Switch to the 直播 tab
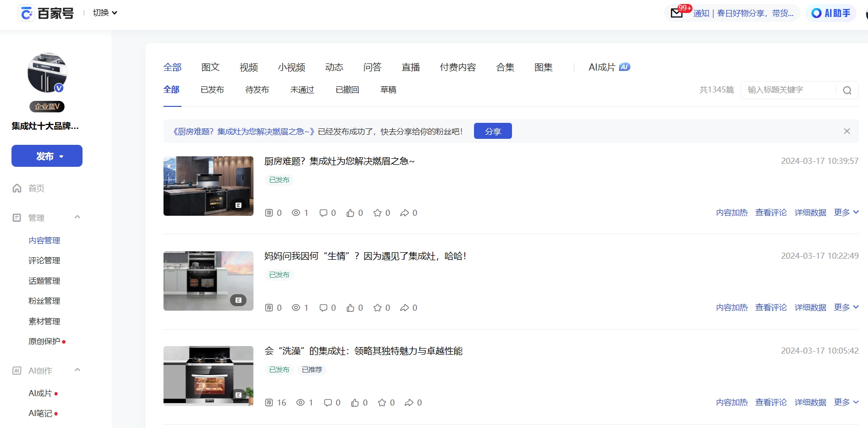This screenshot has height=428, width=868. [411, 67]
